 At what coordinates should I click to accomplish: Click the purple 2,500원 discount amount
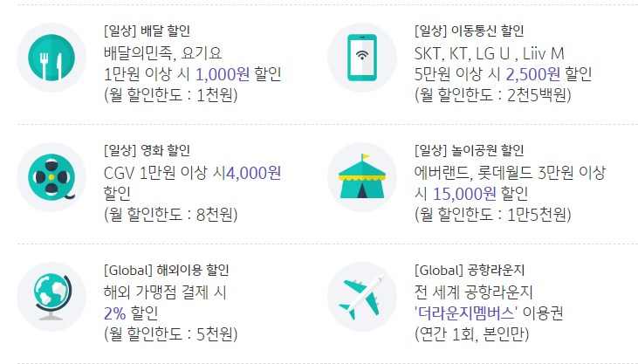coord(533,74)
